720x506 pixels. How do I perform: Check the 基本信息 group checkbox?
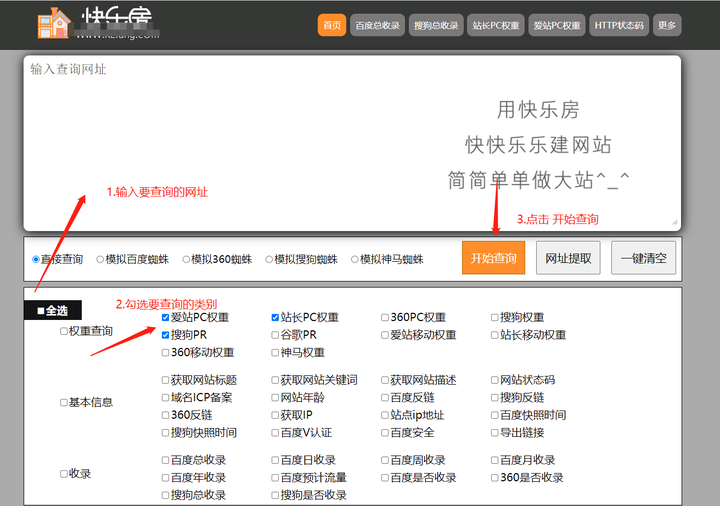pyautogui.click(x=64, y=403)
